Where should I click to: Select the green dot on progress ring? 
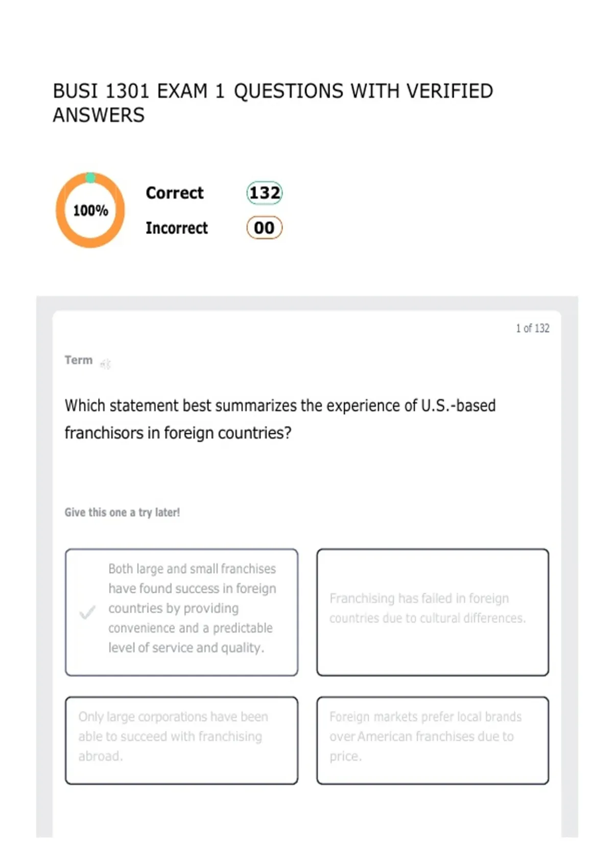click(90, 178)
